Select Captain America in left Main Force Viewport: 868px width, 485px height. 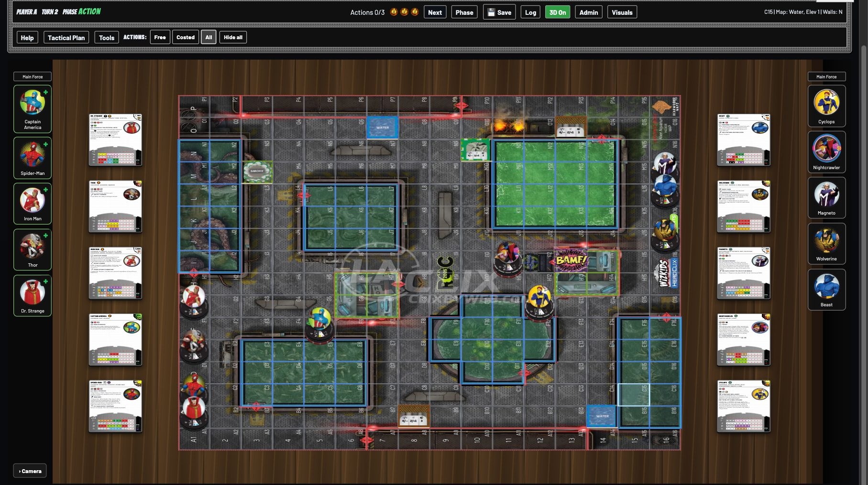(x=33, y=109)
